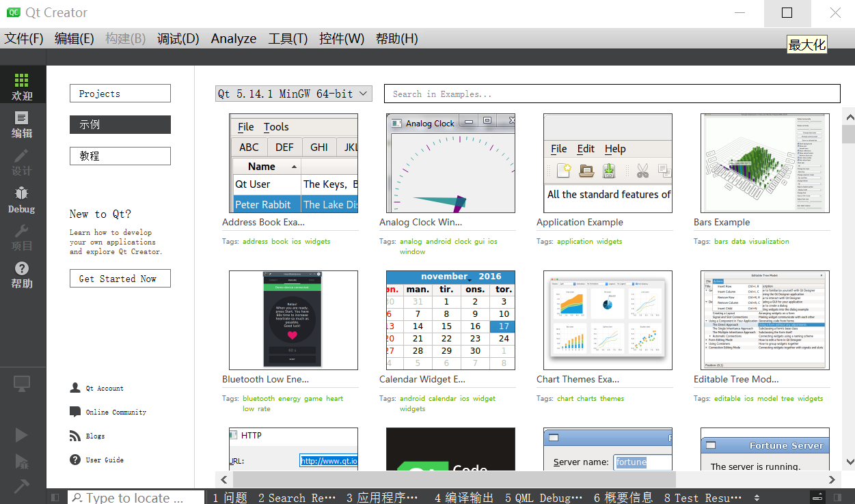The width and height of the screenshot is (855, 504).
Task: Open the Design (设计) mode
Action: click(x=22, y=161)
